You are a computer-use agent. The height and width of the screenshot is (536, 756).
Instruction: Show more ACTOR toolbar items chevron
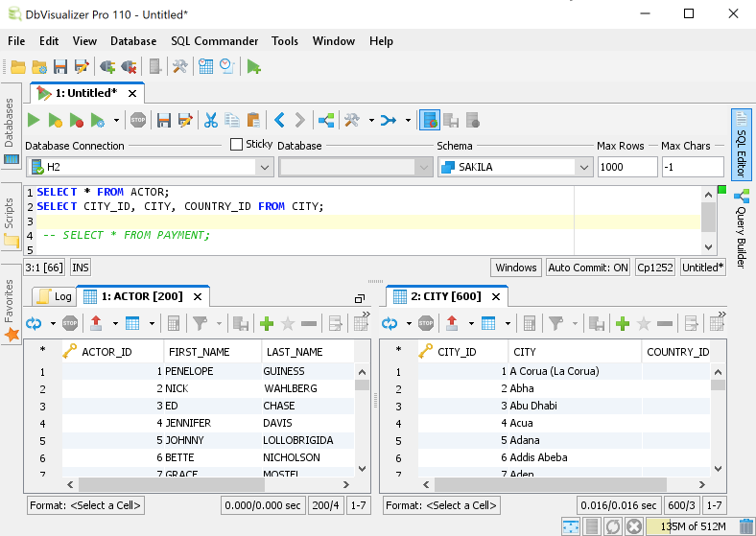pos(366,315)
